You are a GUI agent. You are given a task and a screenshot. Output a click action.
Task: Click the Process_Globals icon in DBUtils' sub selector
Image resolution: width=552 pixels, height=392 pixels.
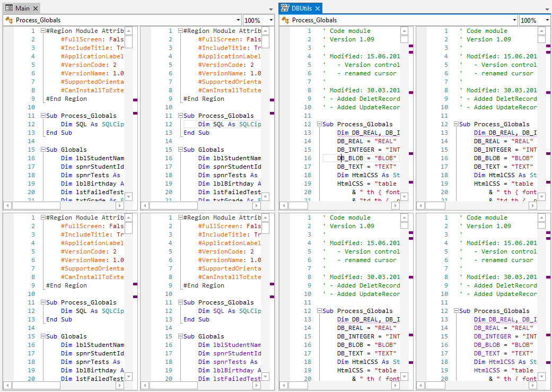(285, 20)
